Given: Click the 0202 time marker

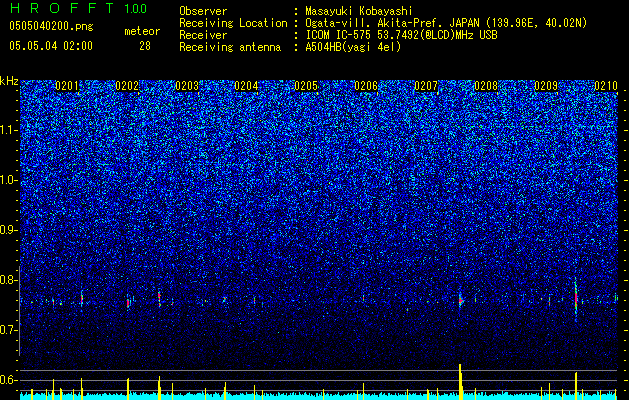Looking at the screenshot, I should click(x=127, y=86).
